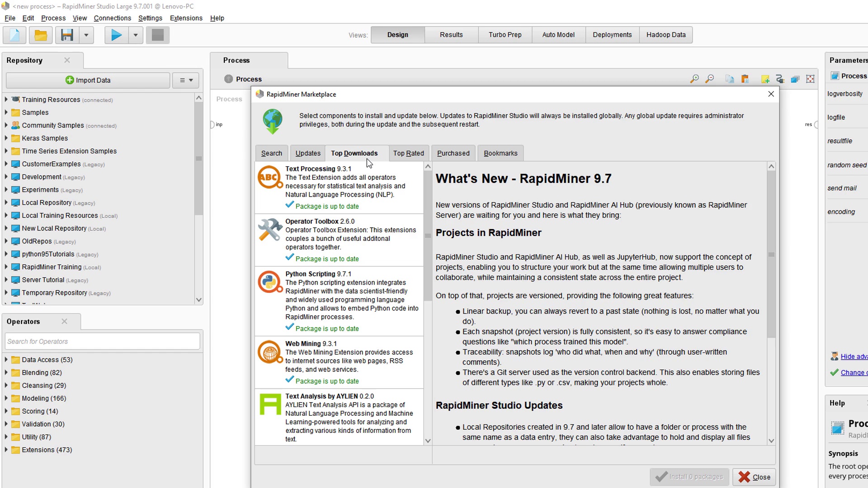868x488 pixels.
Task: Click the Save process floppy disk icon
Action: (x=67, y=35)
